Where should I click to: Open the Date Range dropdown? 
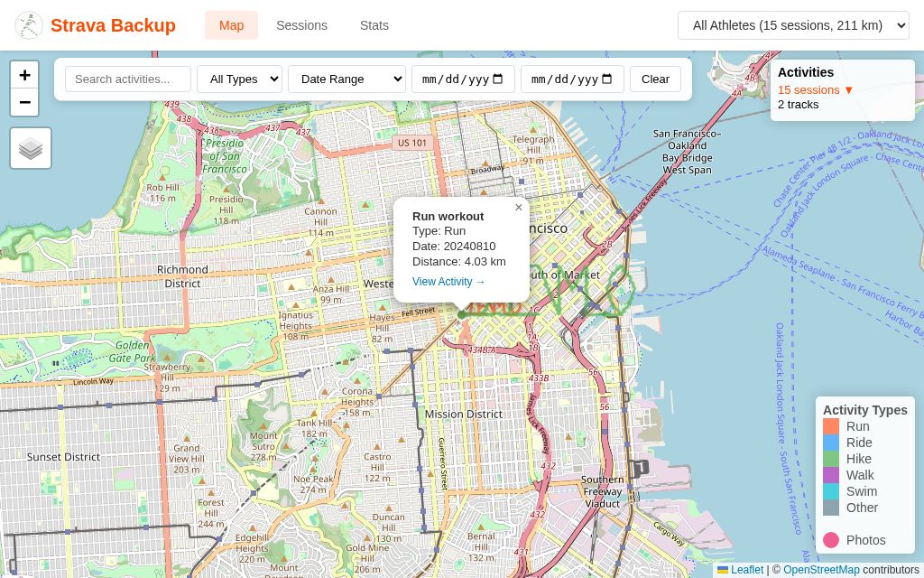(346, 79)
